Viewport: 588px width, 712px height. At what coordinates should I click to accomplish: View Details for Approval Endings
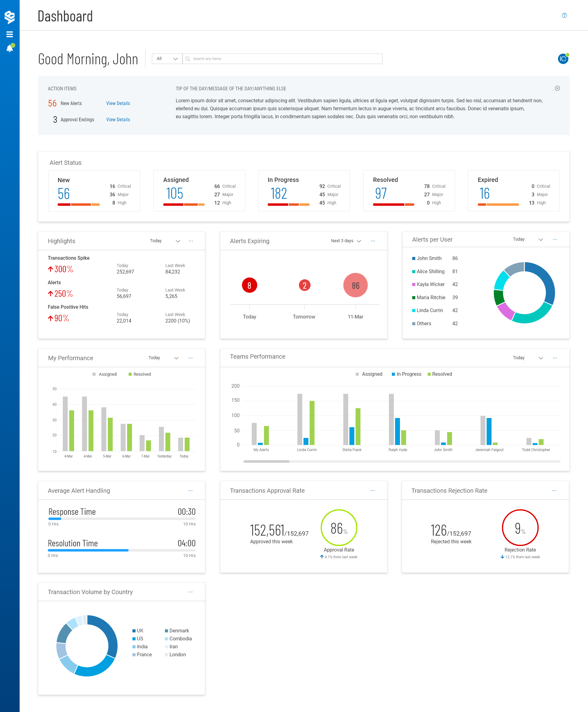(x=118, y=119)
